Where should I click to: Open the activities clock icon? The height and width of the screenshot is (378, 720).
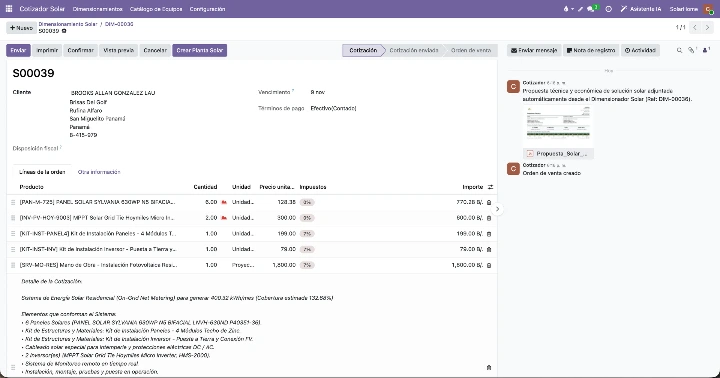click(x=608, y=9)
